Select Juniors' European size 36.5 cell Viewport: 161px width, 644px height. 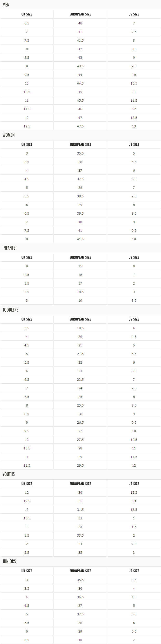[80, 597]
